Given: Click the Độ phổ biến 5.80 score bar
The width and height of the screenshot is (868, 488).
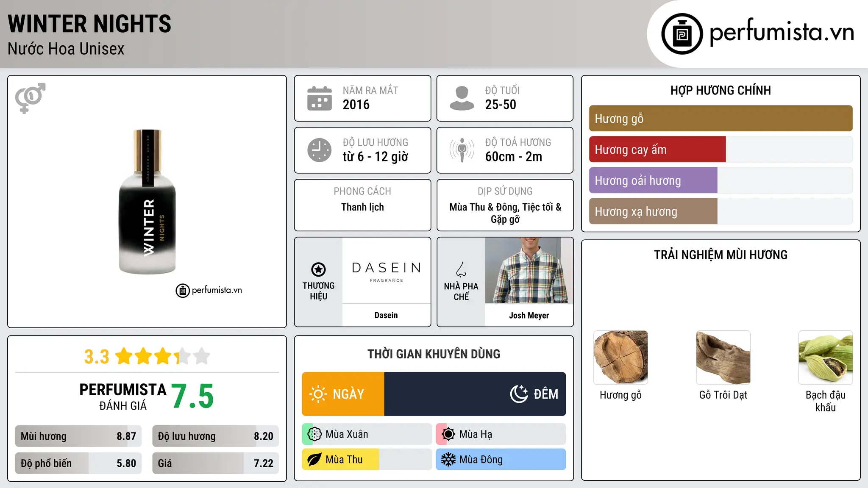Looking at the screenshot, I should coord(78,463).
